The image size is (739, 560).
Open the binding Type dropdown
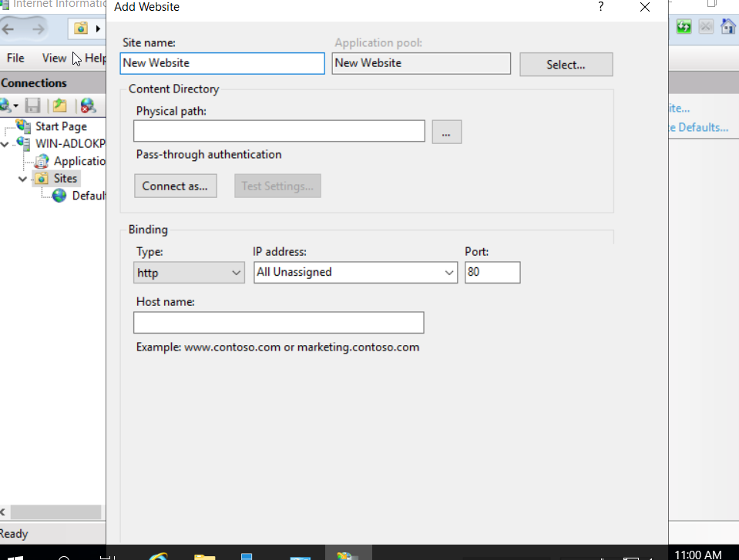point(189,273)
